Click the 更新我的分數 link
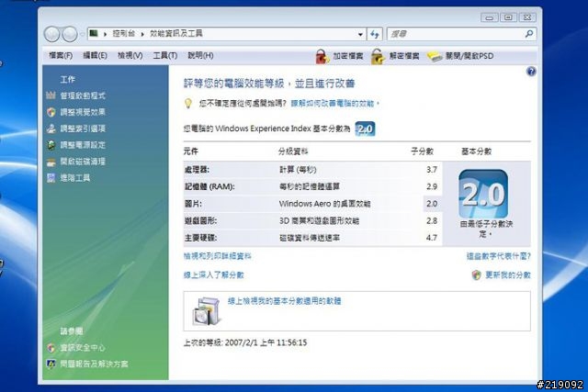This screenshot has height=392, width=588. tap(508, 275)
